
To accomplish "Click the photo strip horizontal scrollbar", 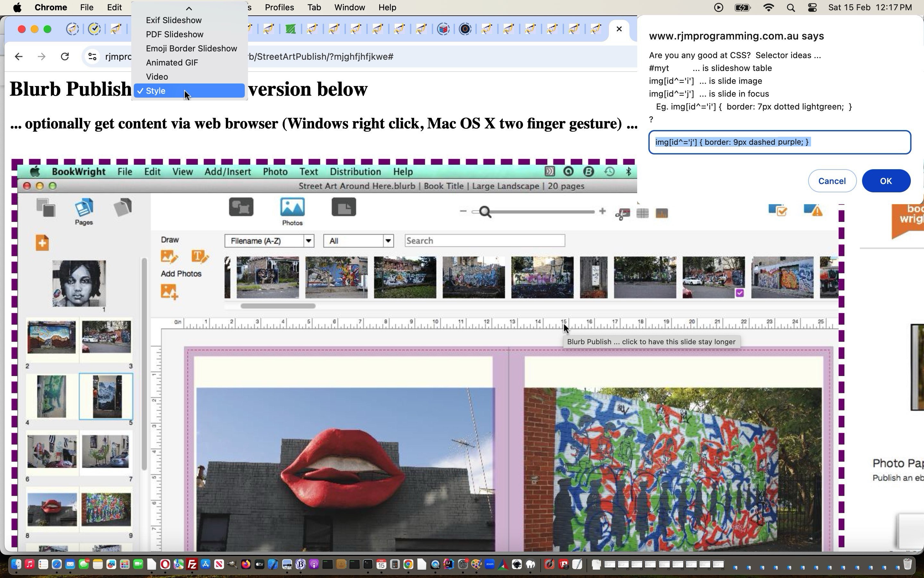I will 278,306.
